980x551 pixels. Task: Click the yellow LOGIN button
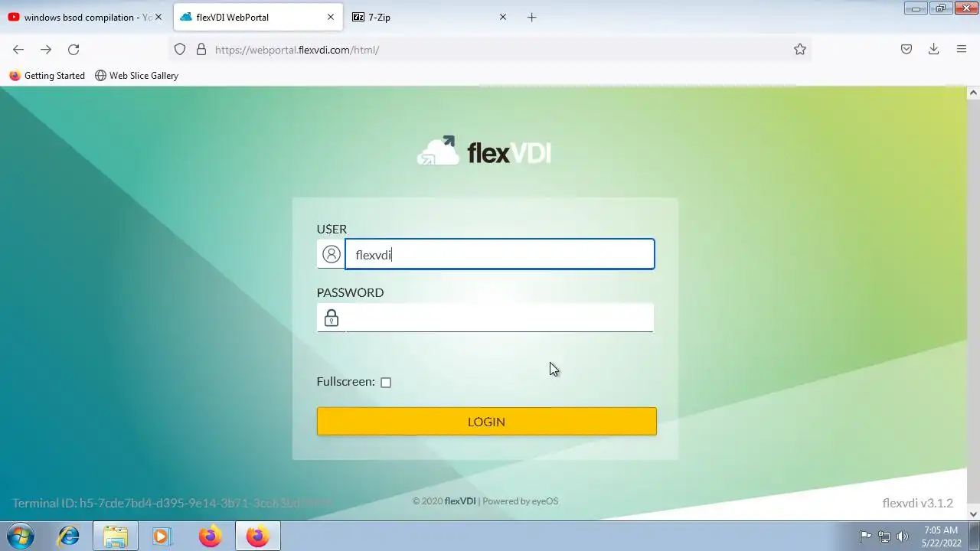pyautogui.click(x=486, y=422)
